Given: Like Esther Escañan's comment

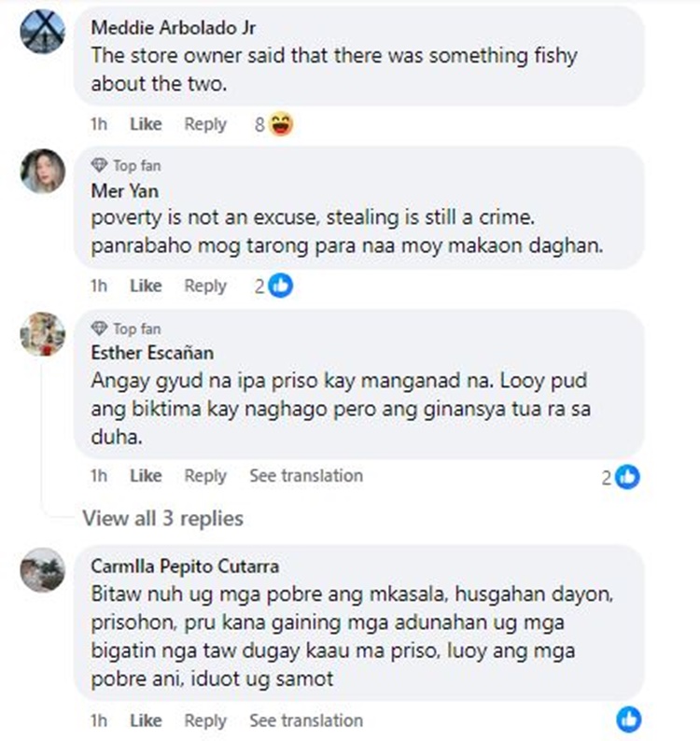Looking at the screenshot, I should click(x=146, y=476).
